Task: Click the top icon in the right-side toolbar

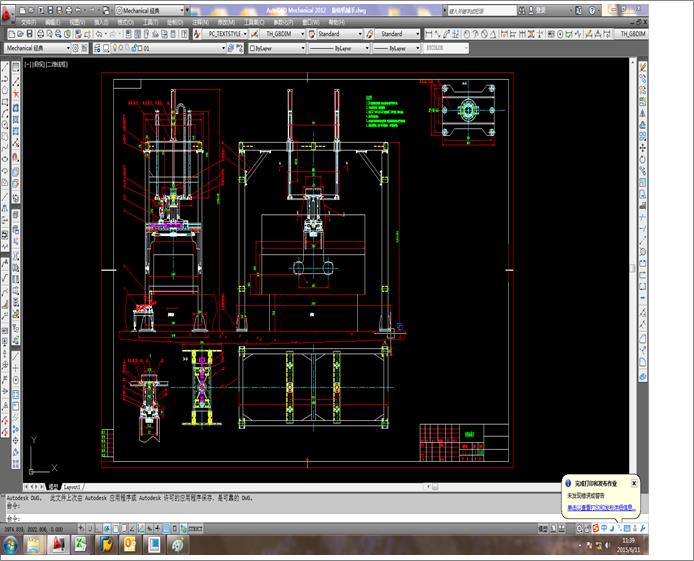Action: click(642, 67)
